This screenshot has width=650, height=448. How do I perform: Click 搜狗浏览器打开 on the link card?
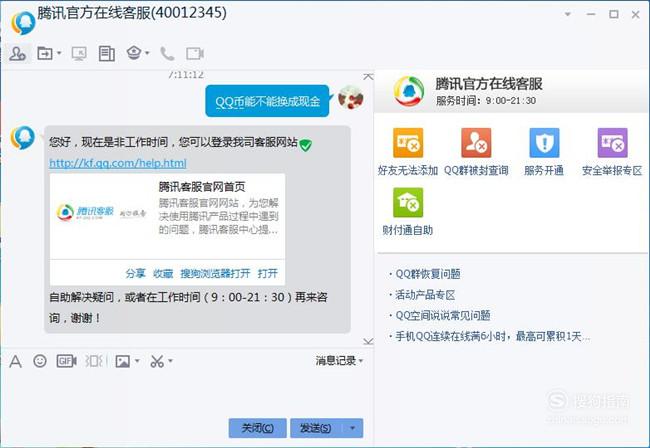(215, 274)
